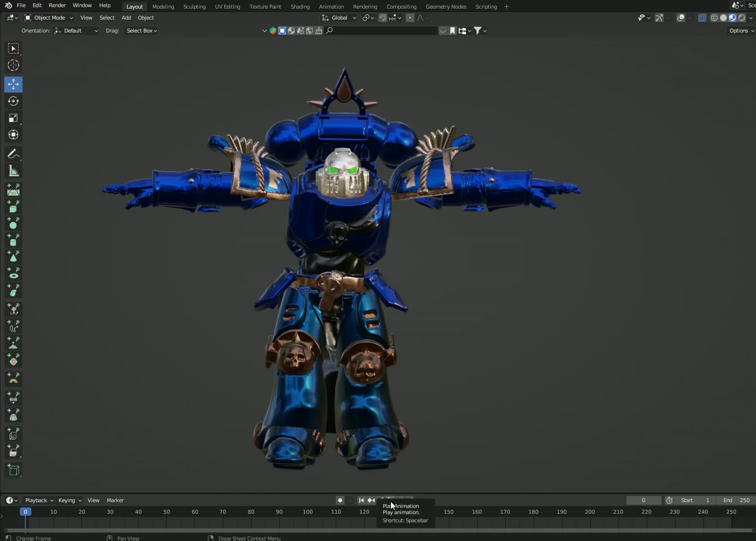
Task: Click the Options button in viewport
Action: pyautogui.click(x=741, y=31)
